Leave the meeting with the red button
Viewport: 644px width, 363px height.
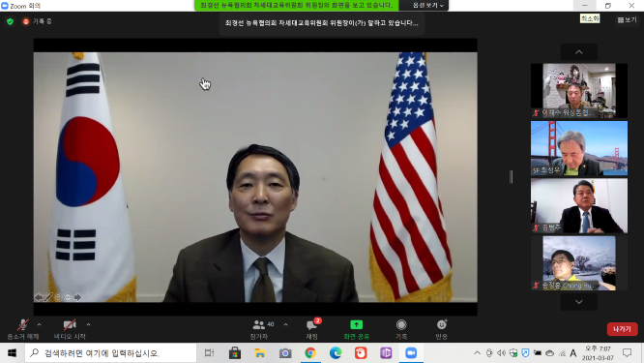coord(622,329)
